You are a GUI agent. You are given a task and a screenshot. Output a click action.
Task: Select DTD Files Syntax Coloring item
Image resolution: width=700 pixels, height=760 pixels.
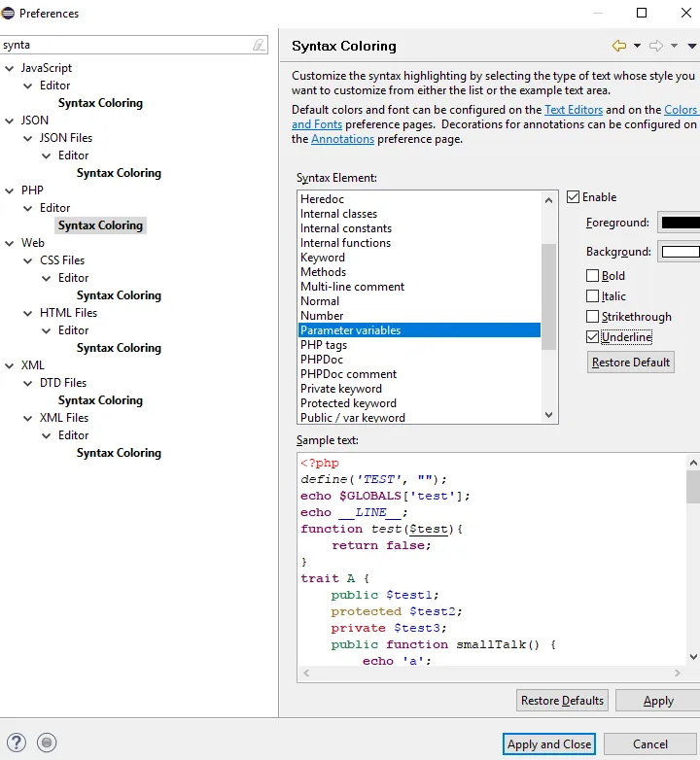100,400
